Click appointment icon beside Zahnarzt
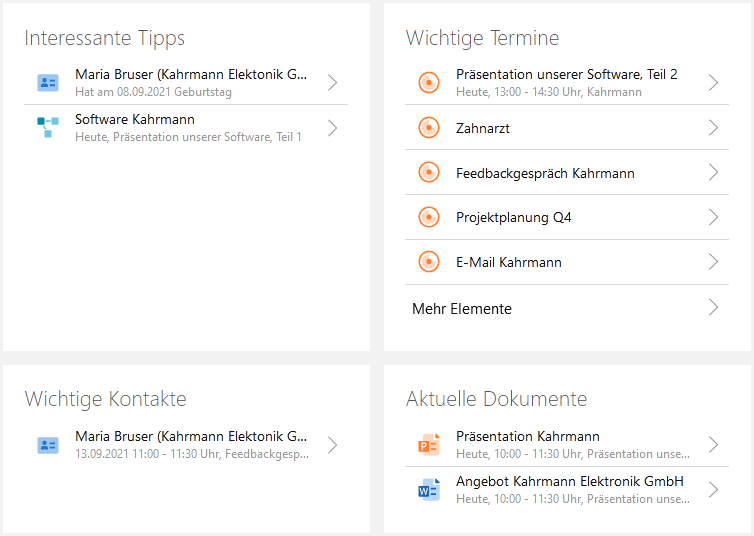 tap(428, 128)
